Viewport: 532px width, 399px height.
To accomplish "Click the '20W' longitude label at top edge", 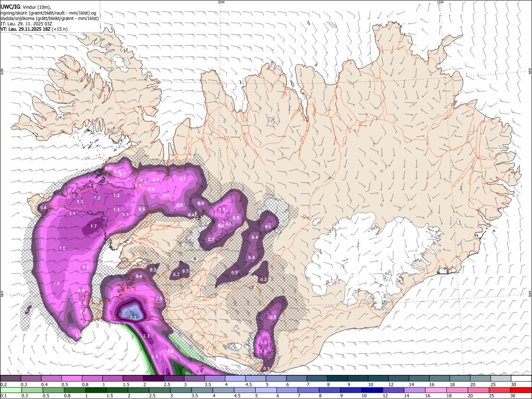I will [x=221, y=2].
